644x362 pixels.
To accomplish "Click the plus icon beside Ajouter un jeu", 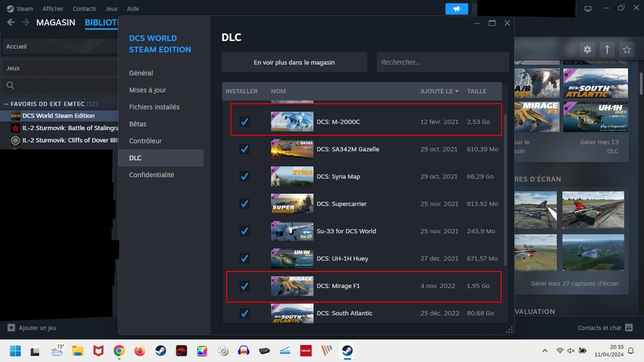I will pyautogui.click(x=11, y=328).
